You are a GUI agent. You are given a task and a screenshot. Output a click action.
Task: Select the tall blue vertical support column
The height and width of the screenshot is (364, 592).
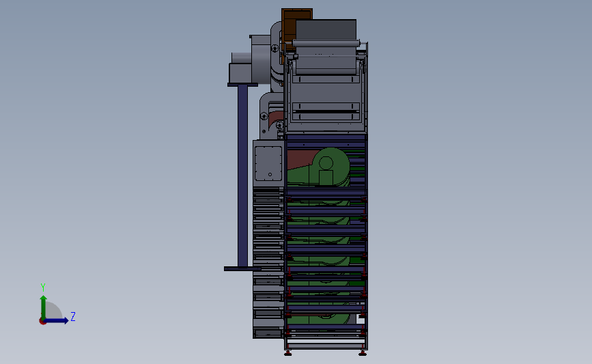point(243,176)
